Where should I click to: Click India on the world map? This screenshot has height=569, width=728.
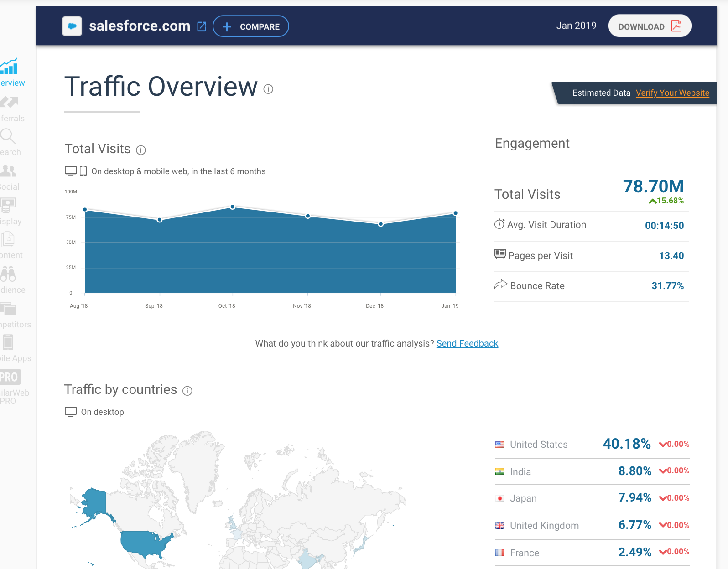pos(308,560)
